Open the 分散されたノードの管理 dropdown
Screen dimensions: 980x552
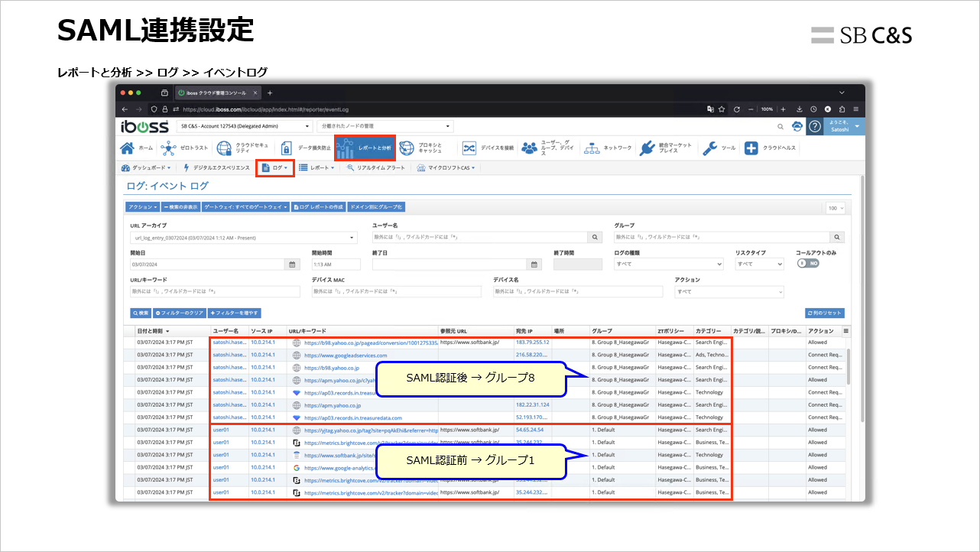click(x=385, y=126)
